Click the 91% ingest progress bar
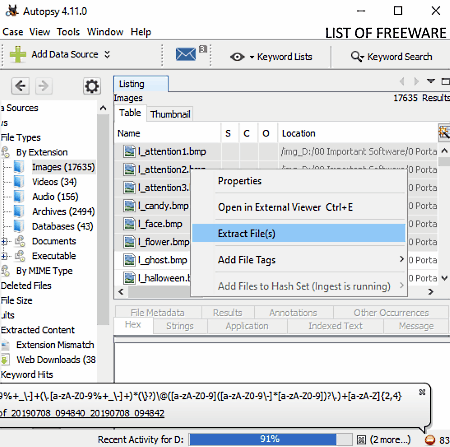 click(x=270, y=439)
